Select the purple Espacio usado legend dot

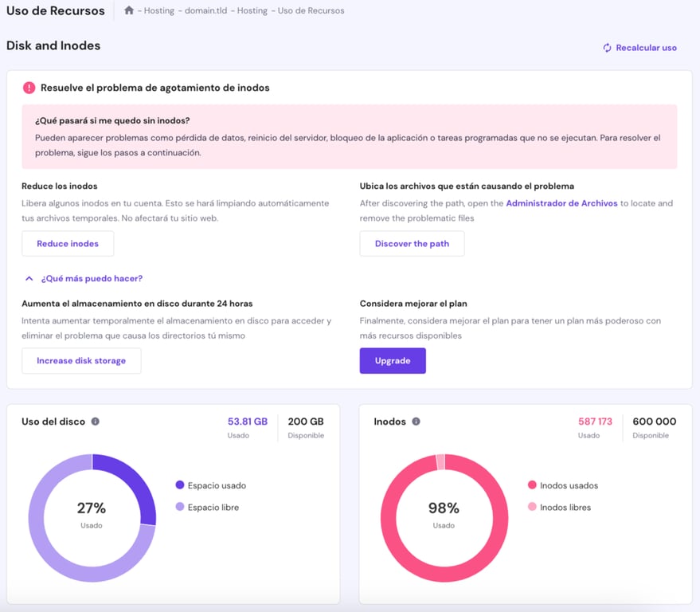(179, 484)
